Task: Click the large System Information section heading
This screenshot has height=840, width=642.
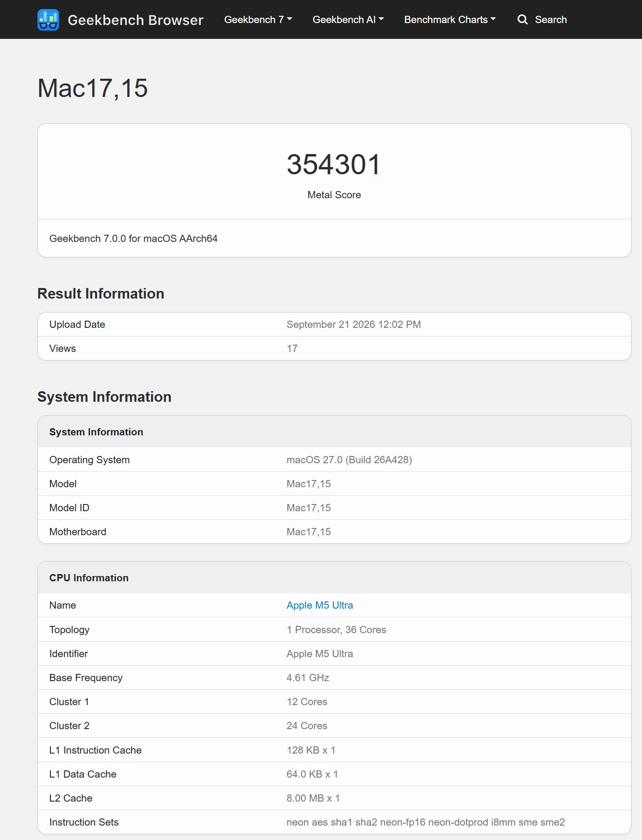Action: point(104,397)
